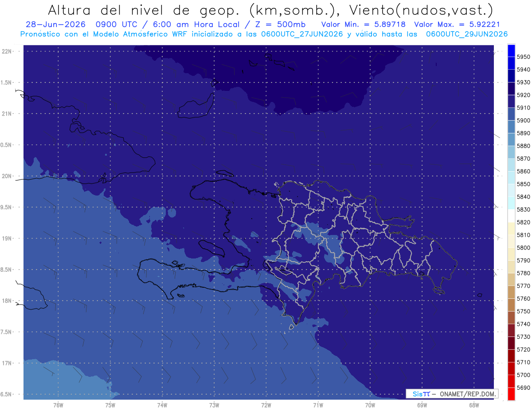Click the 72W longitude axis label
Image resolution: width=532 pixels, height=411 pixels.
tap(266, 405)
